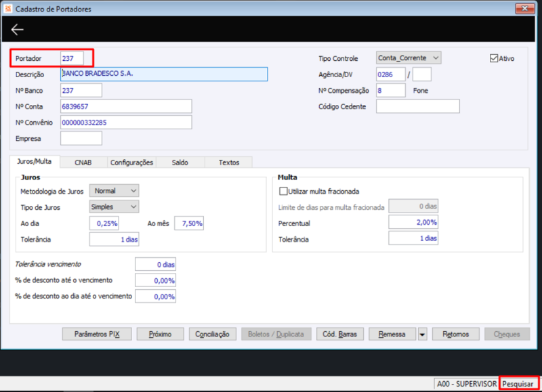This screenshot has height=392, width=542.
Task: Focus the Empresa field
Action: point(81,138)
